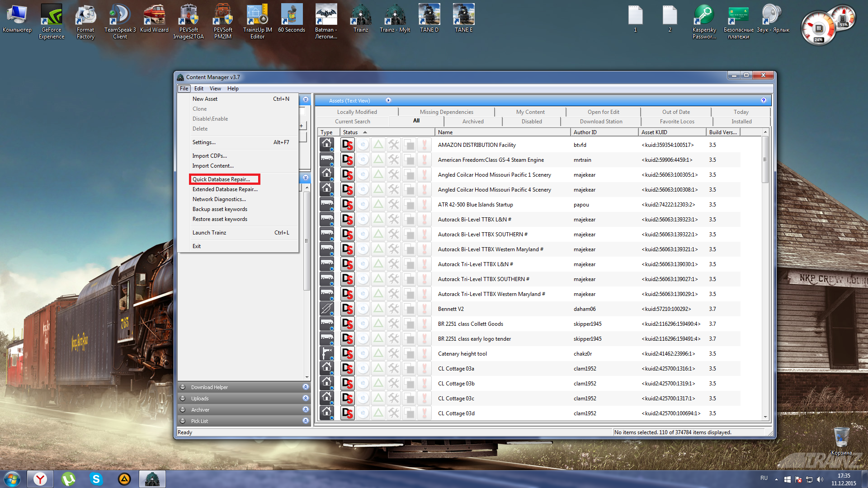Expand the Archiver panel chevron
The width and height of the screenshot is (868, 488).
pyautogui.click(x=306, y=410)
